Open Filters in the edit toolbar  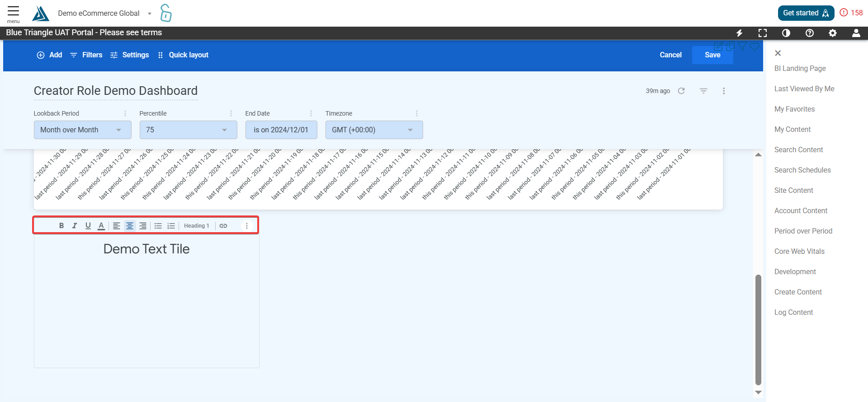click(x=86, y=55)
